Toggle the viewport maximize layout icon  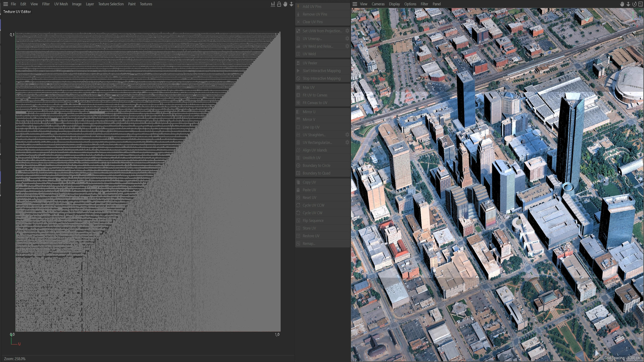pyautogui.click(x=640, y=4)
